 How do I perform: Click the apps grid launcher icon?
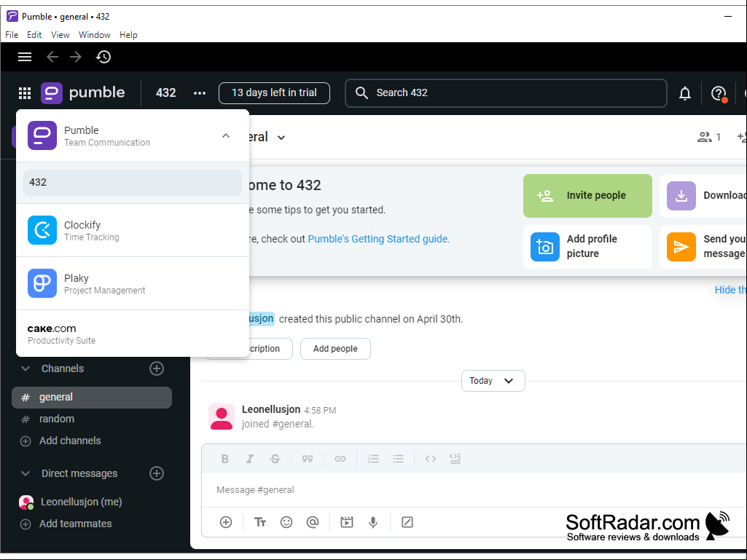point(25,93)
